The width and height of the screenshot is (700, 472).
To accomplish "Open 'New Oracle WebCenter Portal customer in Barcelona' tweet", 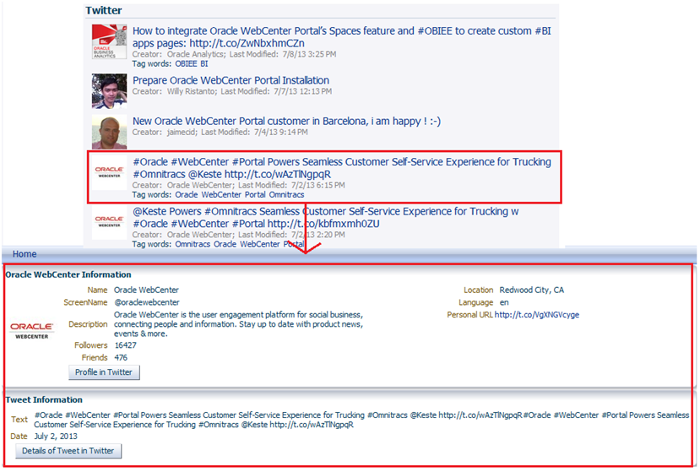I will pyautogui.click(x=286, y=121).
